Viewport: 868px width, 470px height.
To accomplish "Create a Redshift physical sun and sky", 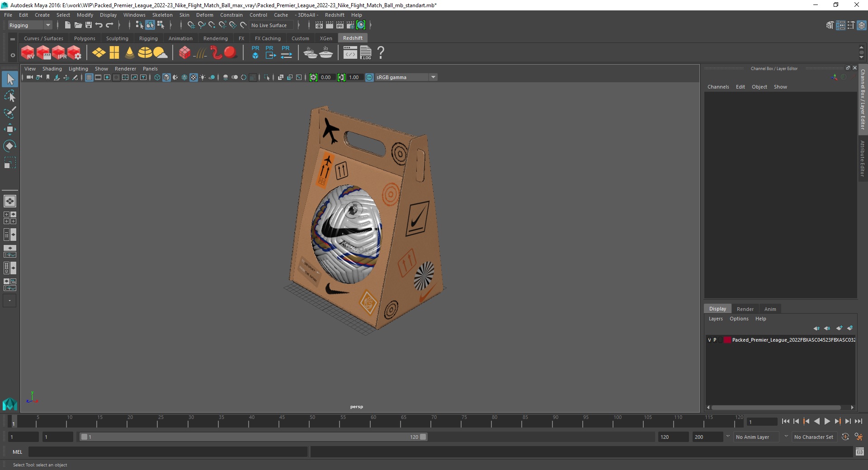I will tap(160, 53).
